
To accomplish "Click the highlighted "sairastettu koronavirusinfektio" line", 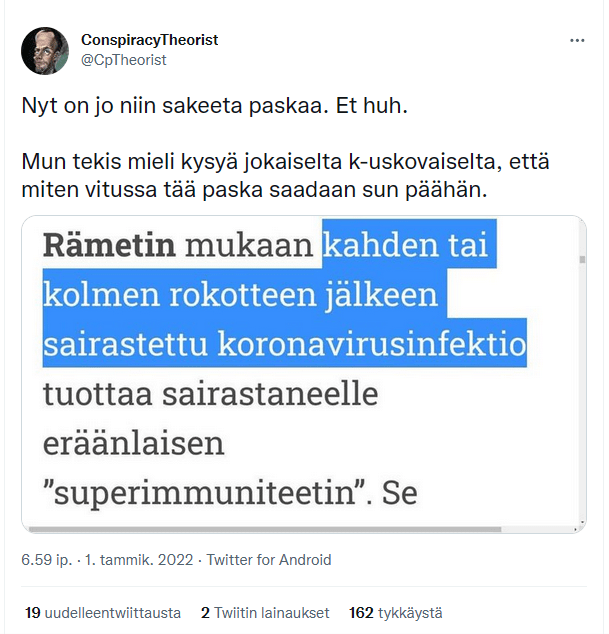I will click(284, 344).
